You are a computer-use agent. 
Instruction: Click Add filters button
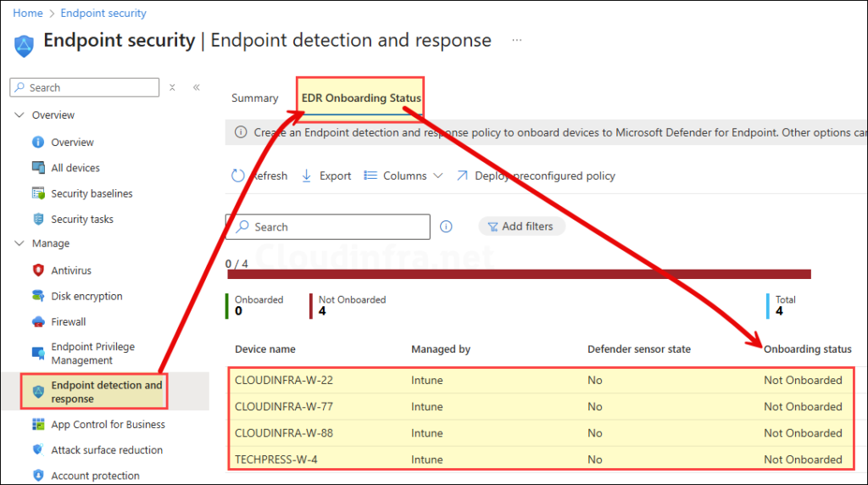coord(521,226)
